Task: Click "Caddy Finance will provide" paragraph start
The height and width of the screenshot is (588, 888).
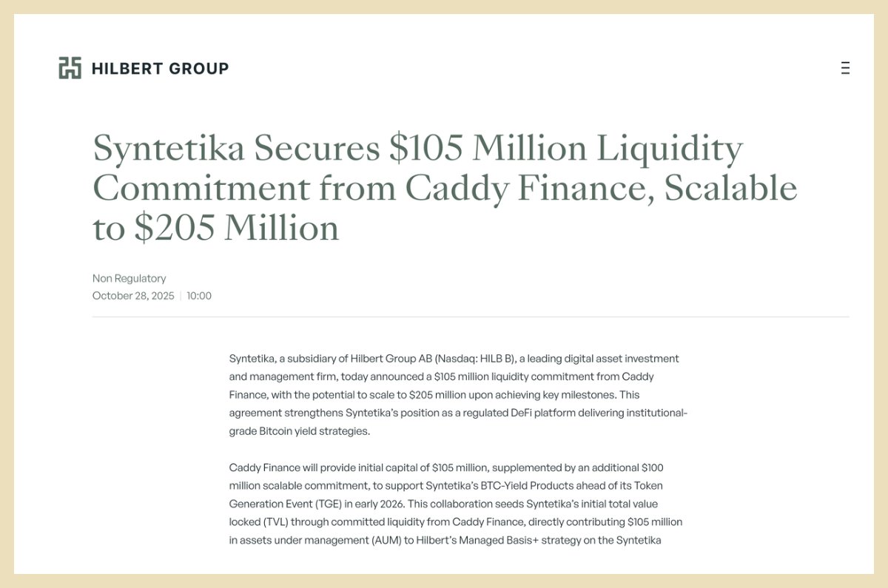Action: click(289, 467)
